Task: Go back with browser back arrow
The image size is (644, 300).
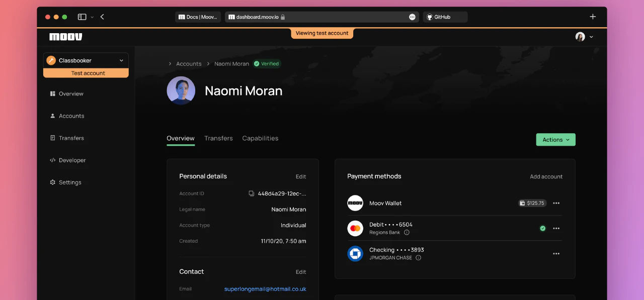Action: pos(102,17)
